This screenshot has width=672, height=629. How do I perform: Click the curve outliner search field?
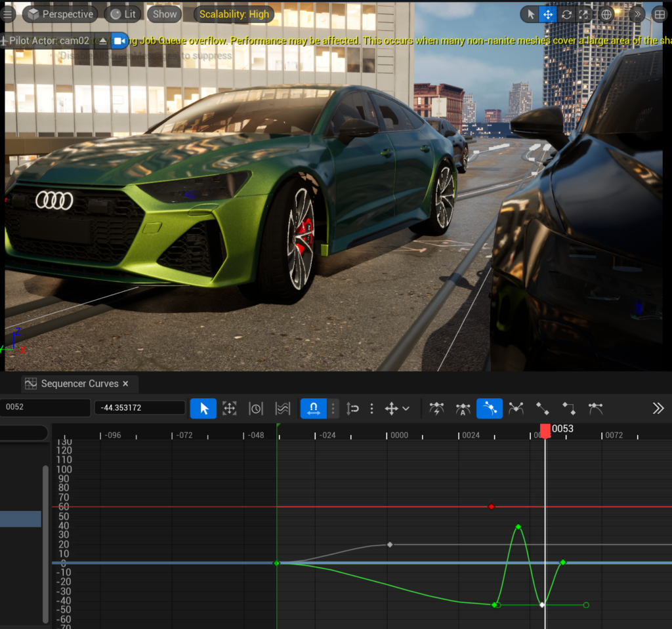(24, 433)
